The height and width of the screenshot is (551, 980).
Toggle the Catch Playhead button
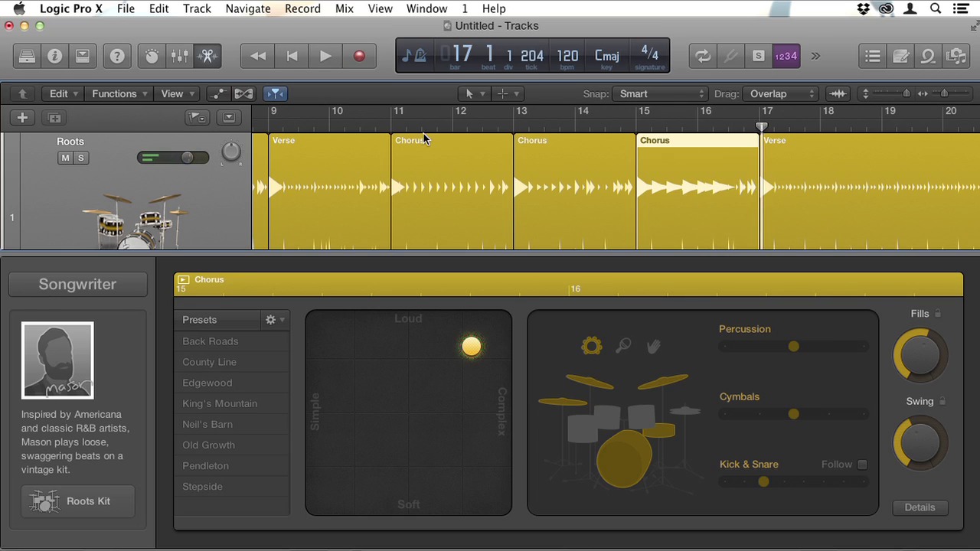pos(275,93)
